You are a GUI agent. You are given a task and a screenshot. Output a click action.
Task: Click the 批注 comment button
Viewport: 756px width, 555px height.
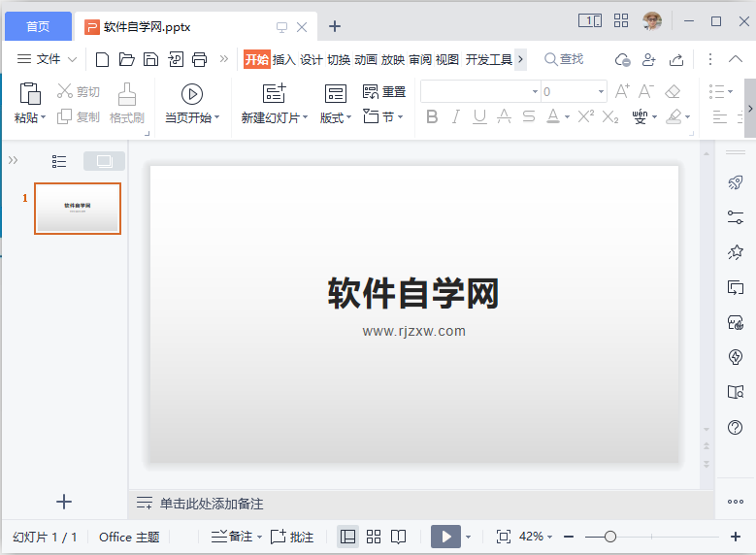292,537
